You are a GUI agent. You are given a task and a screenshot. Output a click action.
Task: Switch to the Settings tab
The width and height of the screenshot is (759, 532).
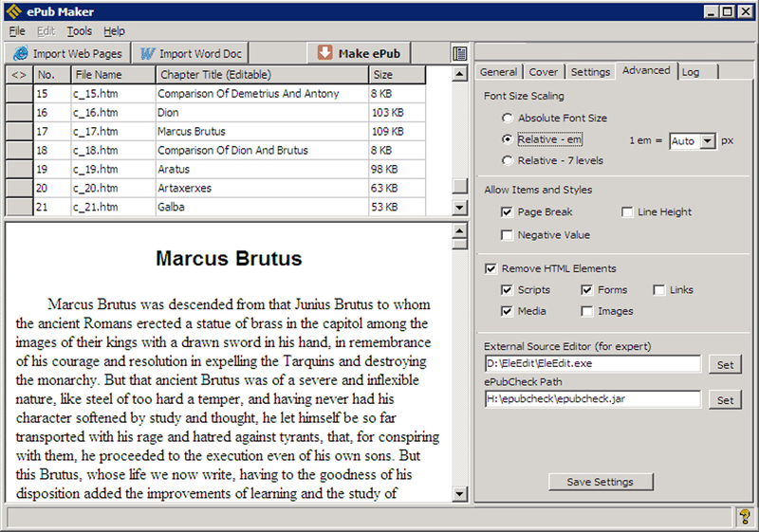[x=590, y=72]
